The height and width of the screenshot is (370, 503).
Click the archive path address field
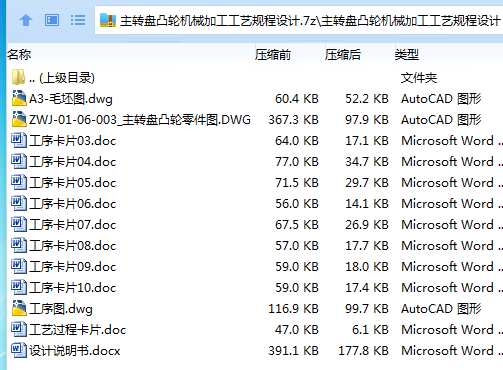coord(299,20)
